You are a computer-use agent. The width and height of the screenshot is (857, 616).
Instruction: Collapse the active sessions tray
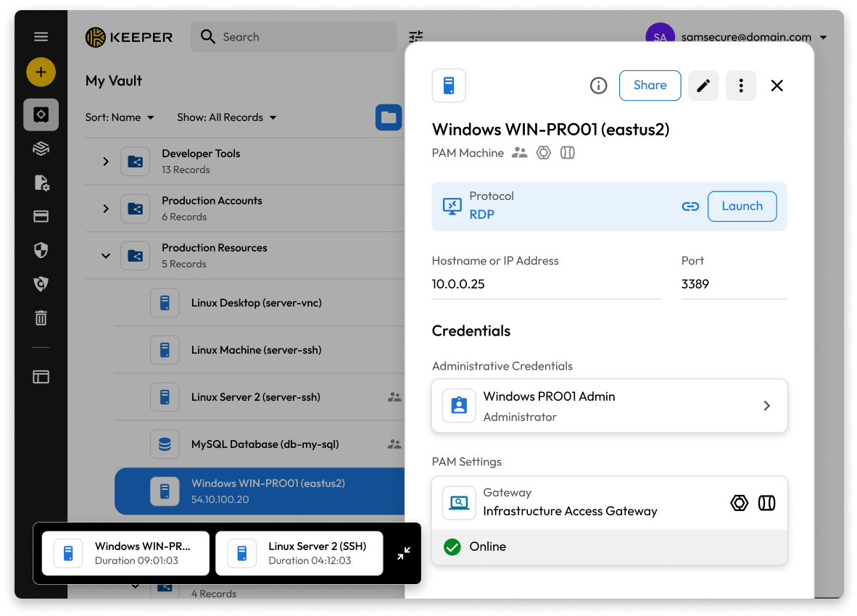(404, 554)
